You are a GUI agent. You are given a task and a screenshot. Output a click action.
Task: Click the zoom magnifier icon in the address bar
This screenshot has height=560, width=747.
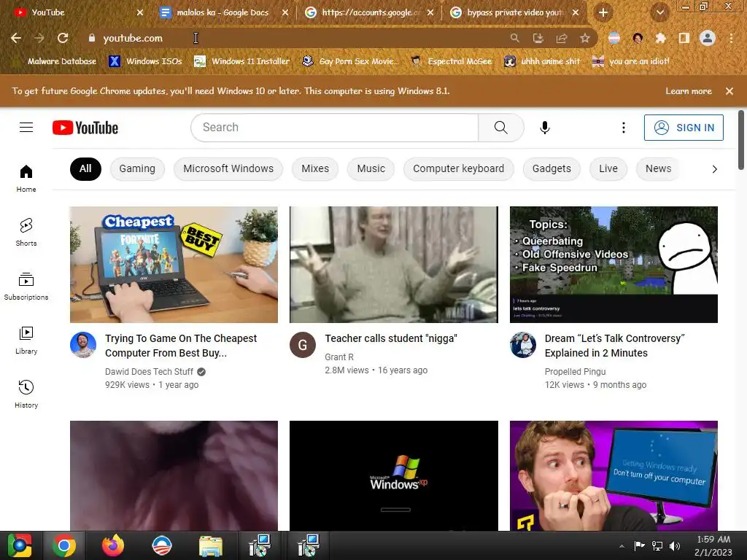pos(514,38)
